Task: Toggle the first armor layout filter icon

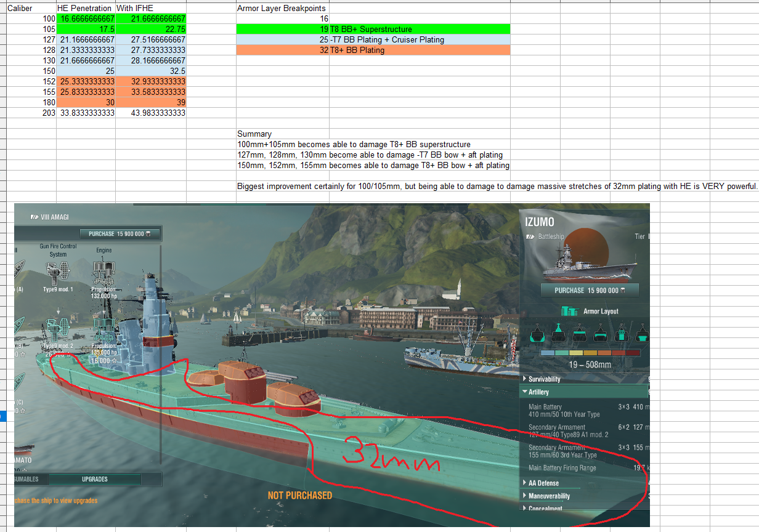Action: 538,334
